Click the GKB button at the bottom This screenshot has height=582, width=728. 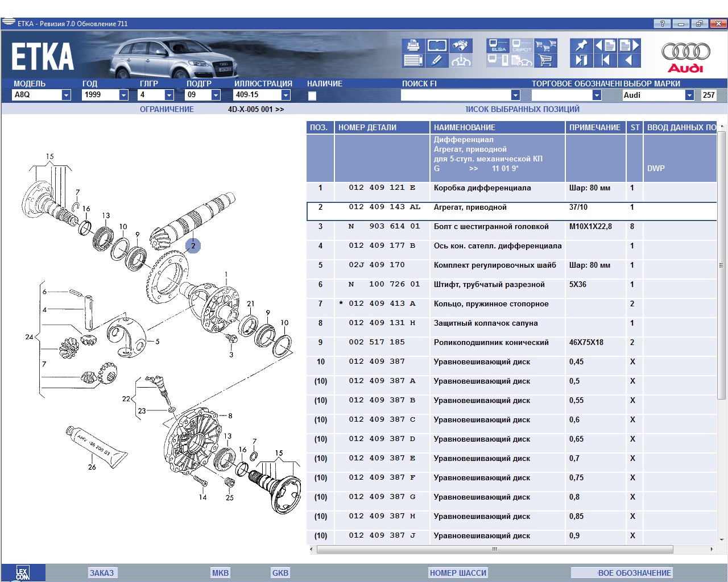pyautogui.click(x=280, y=573)
